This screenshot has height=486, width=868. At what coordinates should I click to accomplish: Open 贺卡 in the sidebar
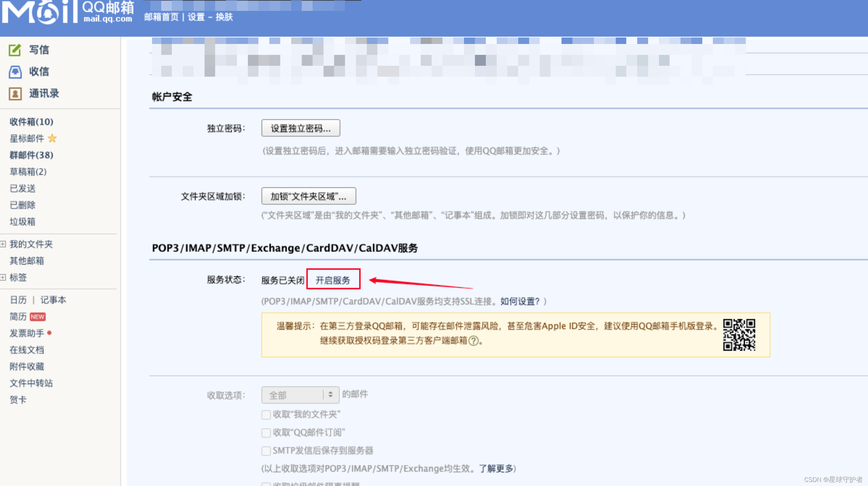pyautogui.click(x=18, y=400)
